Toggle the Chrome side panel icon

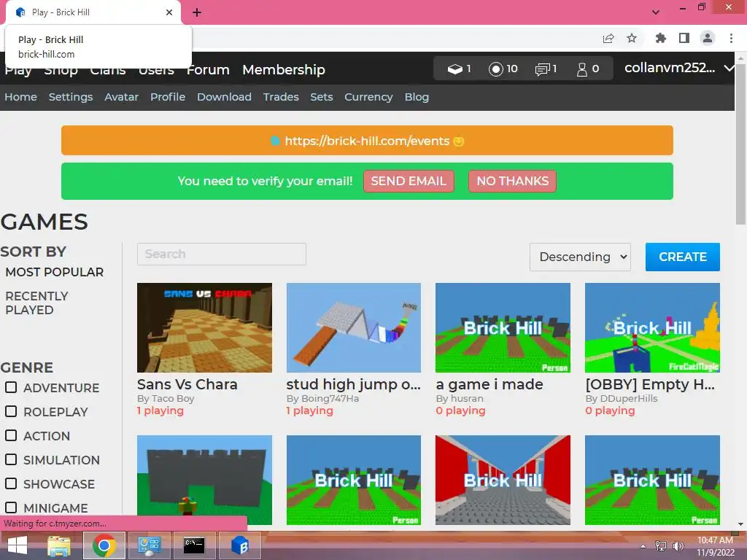(x=684, y=38)
